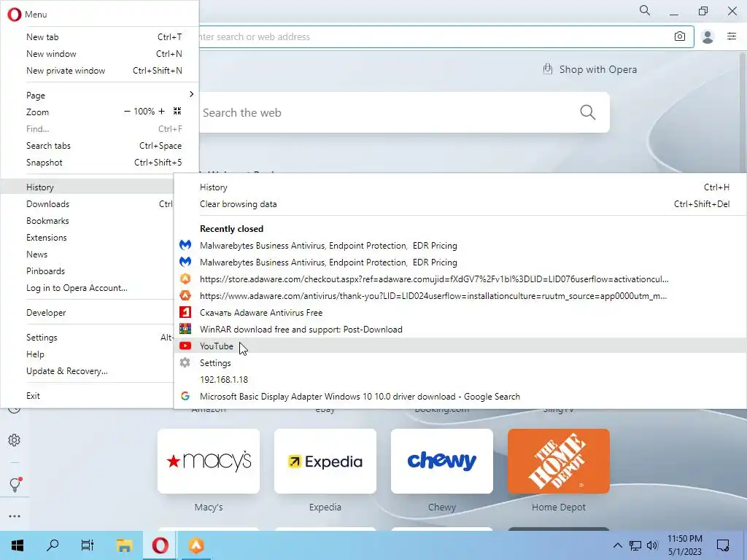Open Settings in the main menu
Screen dimensions: 747x560
(87, 338)
